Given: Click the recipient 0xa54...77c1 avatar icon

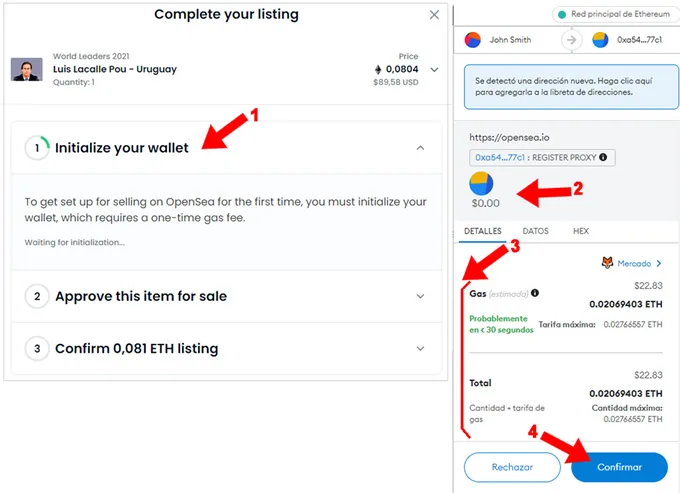Looking at the screenshot, I should [x=600, y=41].
